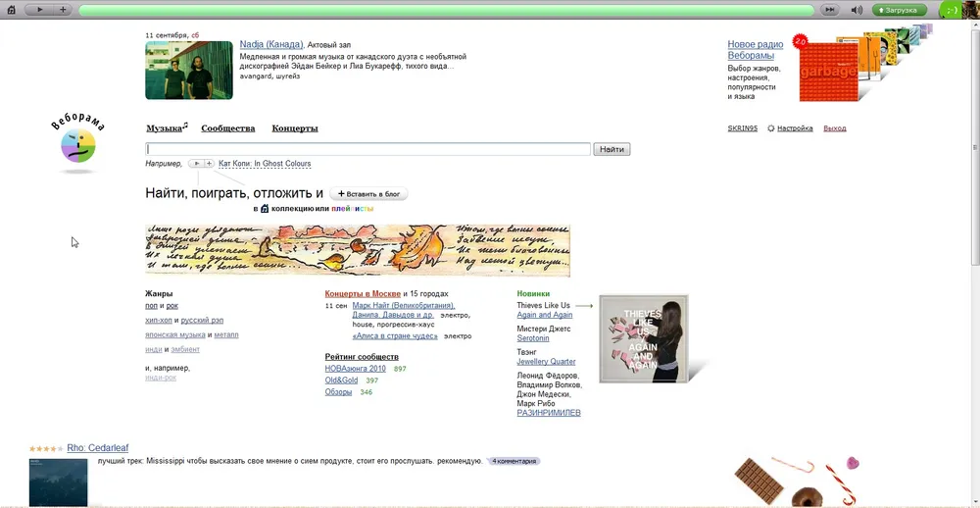The width and height of the screenshot is (980, 508).
Task: Open the инди-рок example genre link
Action: (161, 378)
